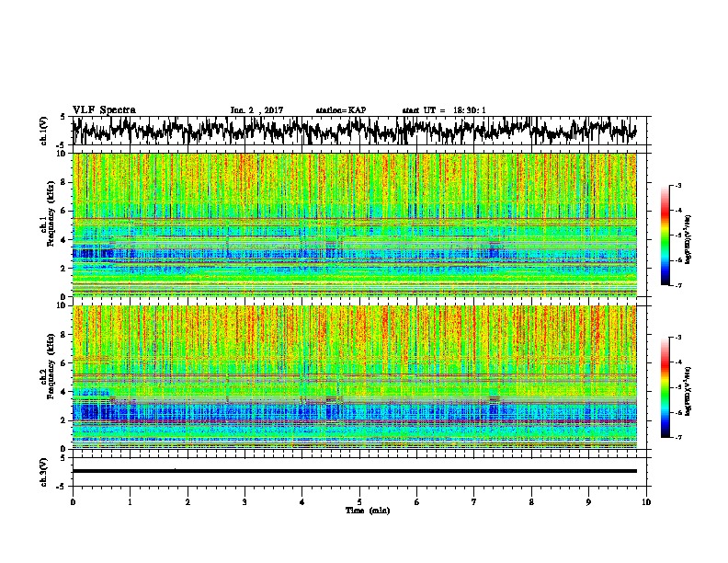Click time axis tick label '6'
Screen dimensions: 728x563
[x=417, y=501]
